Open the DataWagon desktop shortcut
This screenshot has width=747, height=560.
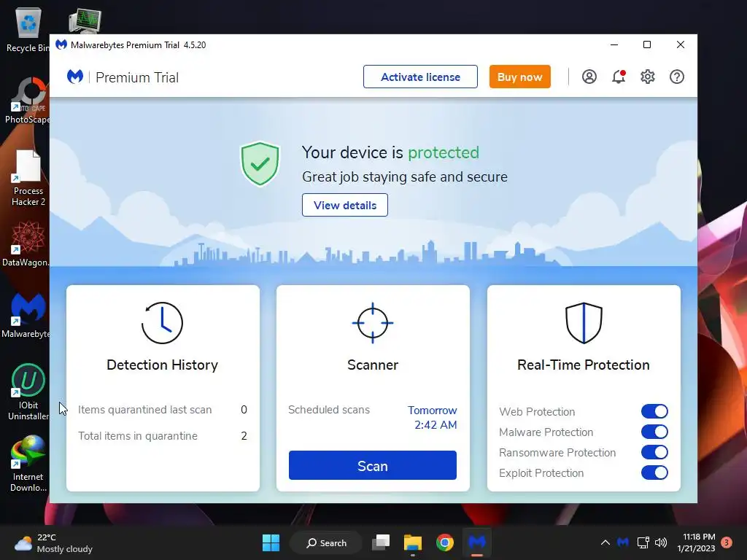point(26,244)
